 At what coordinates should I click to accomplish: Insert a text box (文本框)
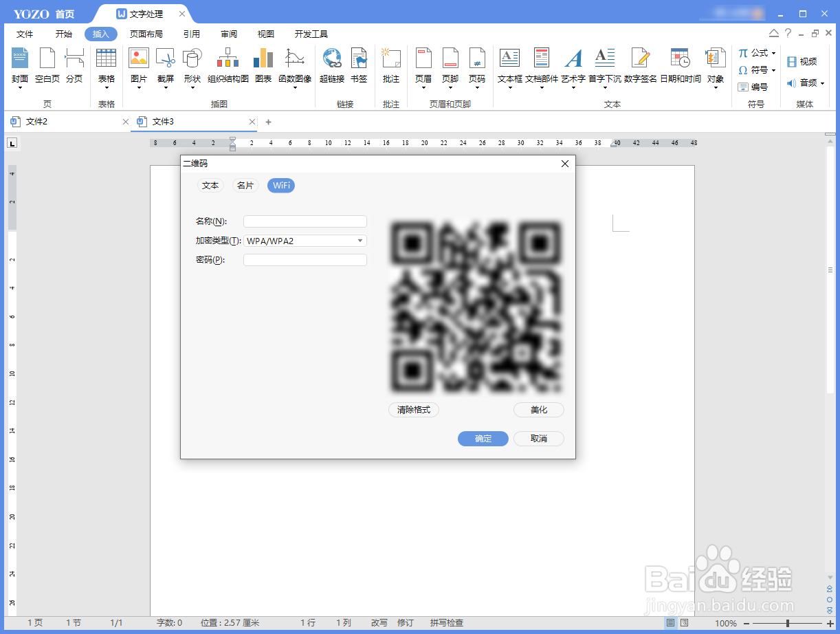point(510,67)
